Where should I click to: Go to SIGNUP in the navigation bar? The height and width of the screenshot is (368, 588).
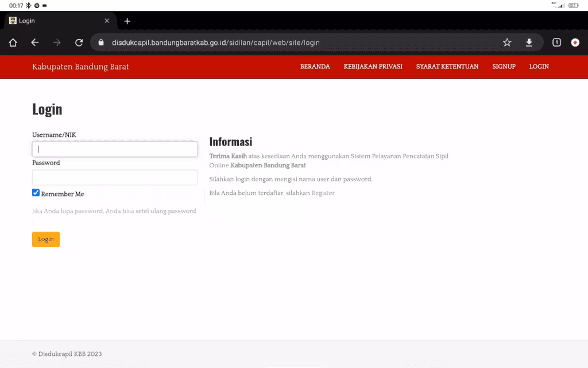[504, 67]
